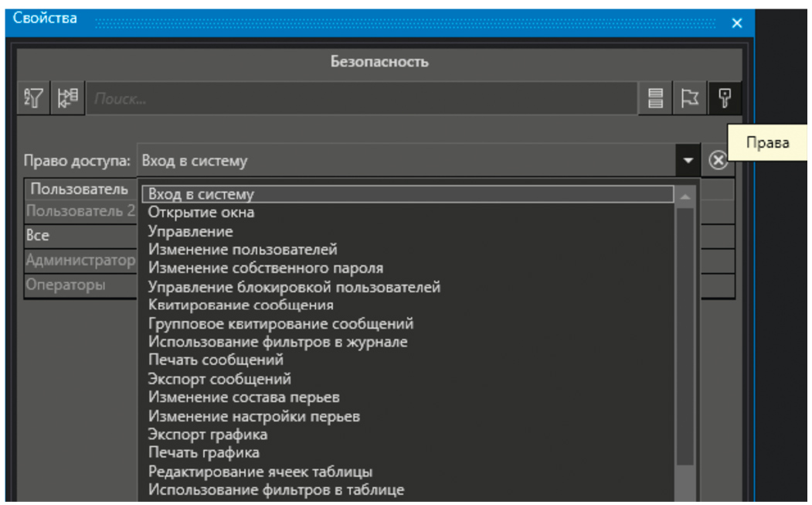Choose Экспорт графика from the list
The width and height of the screenshot is (812, 505).
coord(207,435)
